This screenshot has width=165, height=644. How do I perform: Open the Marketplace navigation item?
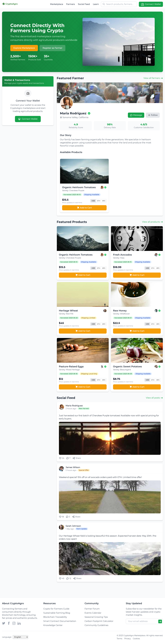click(56, 4)
